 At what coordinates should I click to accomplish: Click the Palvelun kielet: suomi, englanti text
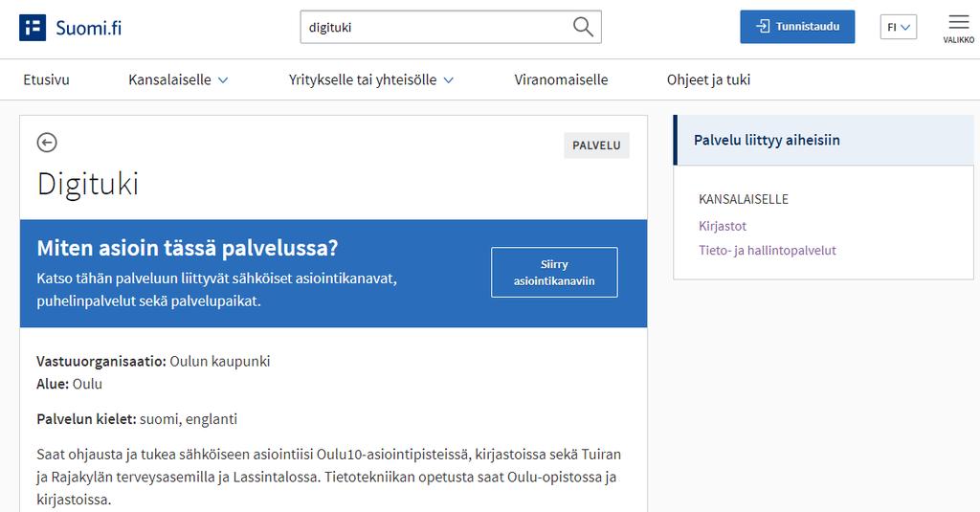pyautogui.click(x=137, y=419)
